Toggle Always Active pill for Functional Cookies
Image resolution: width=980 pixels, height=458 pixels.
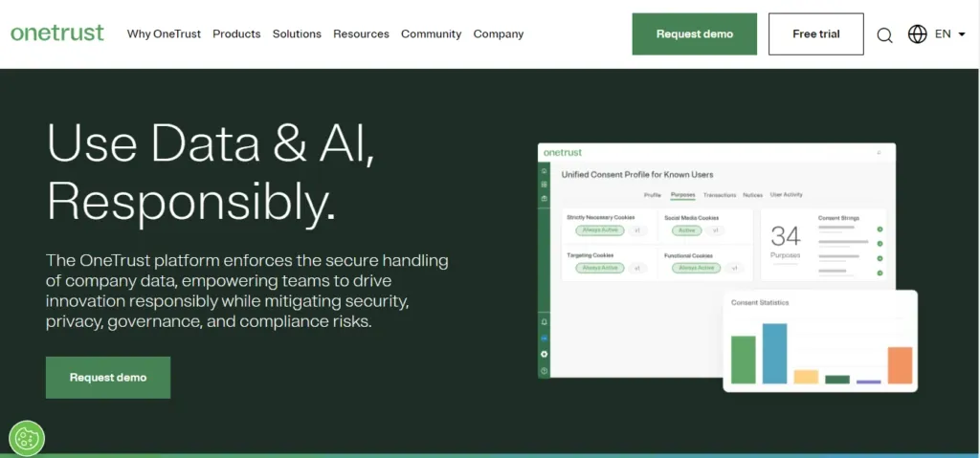point(697,268)
